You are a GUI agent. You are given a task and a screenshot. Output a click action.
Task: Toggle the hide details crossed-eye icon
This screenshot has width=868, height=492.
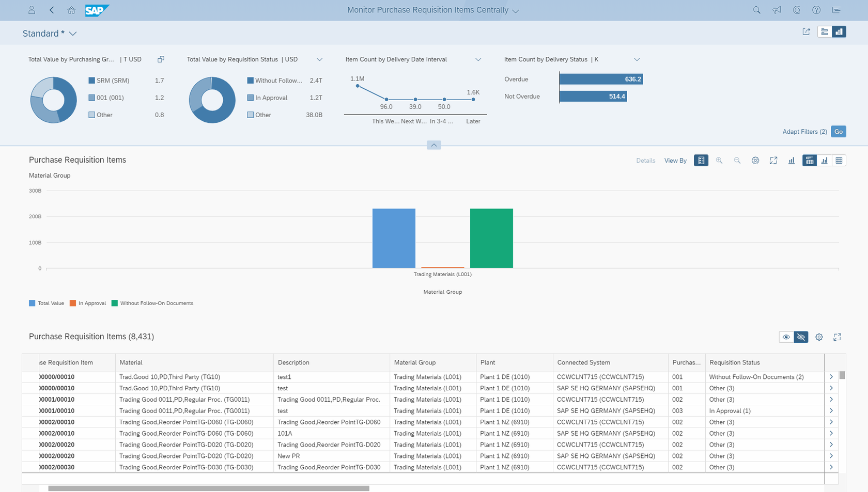pyautogui.click(x=801, y=337)
